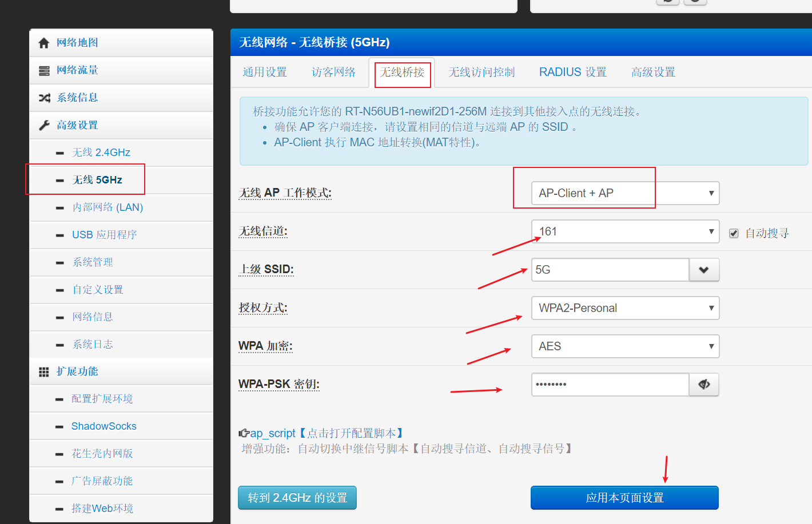Image resolution: width=812 pixels, height=524 pixels.
Task: Click the shuffle icon beside 系统信息
Action: 44,98
